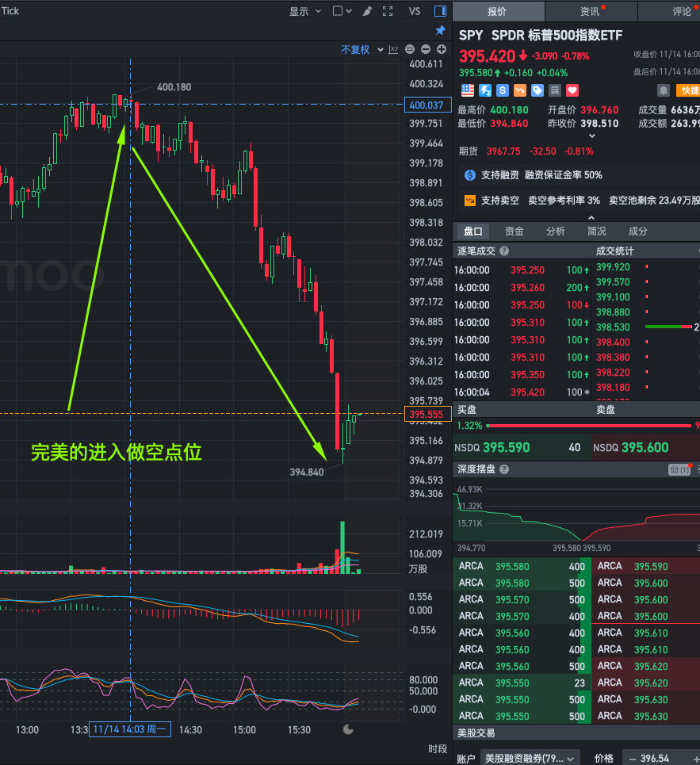Click the 396.54 price input field
This screenshot has height=765, width=700.
click(x=660, y=758)
